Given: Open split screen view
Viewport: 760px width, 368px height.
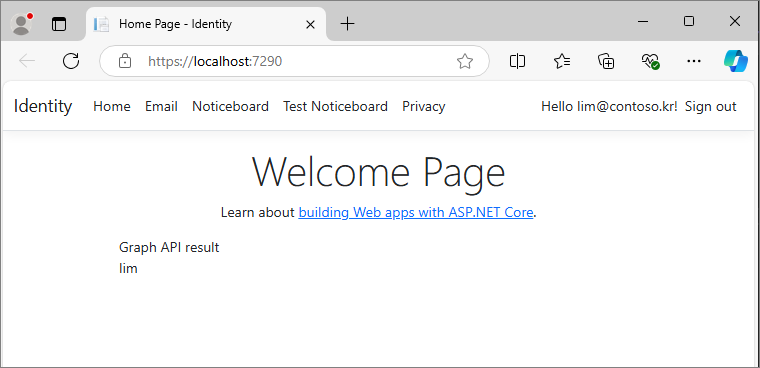Looking at the screenshot, I should click(x=517, y=61).
